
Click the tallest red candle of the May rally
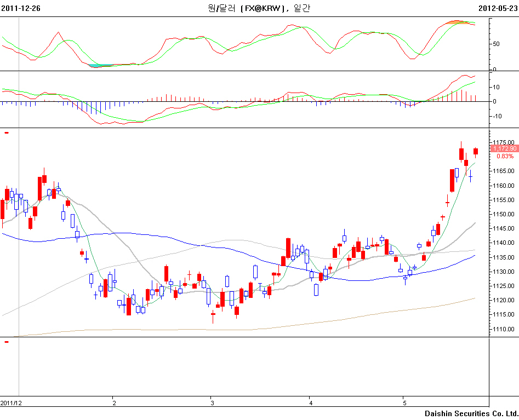point(452,180)
